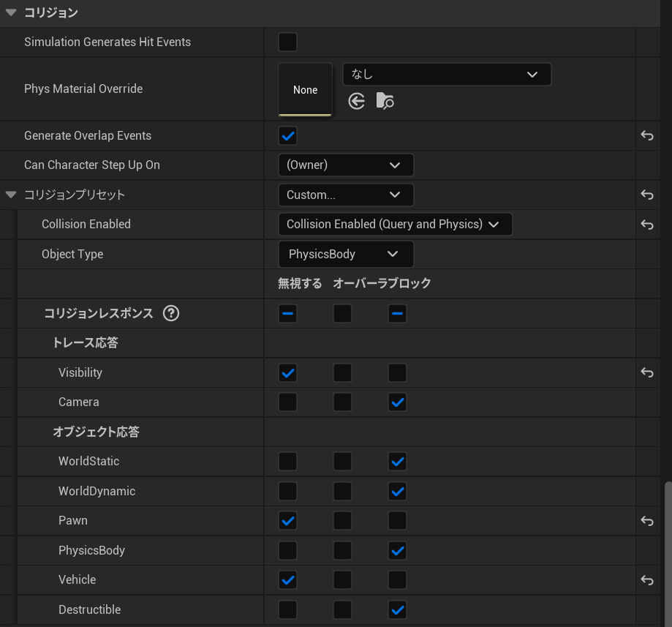The height and width of the screenshot is (627, 672).
Task: Set Camera trace to ignore
Action: (x=287, y=402)
